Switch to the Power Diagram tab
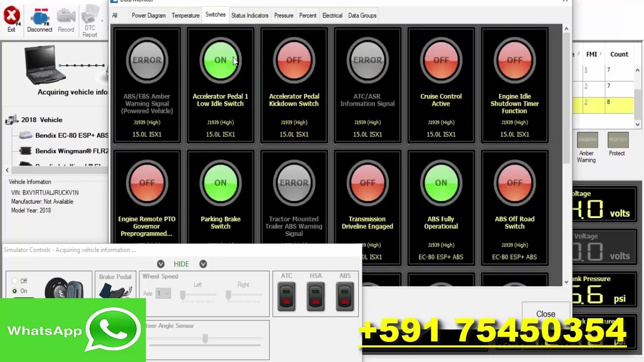 click(x=148, y=16)
